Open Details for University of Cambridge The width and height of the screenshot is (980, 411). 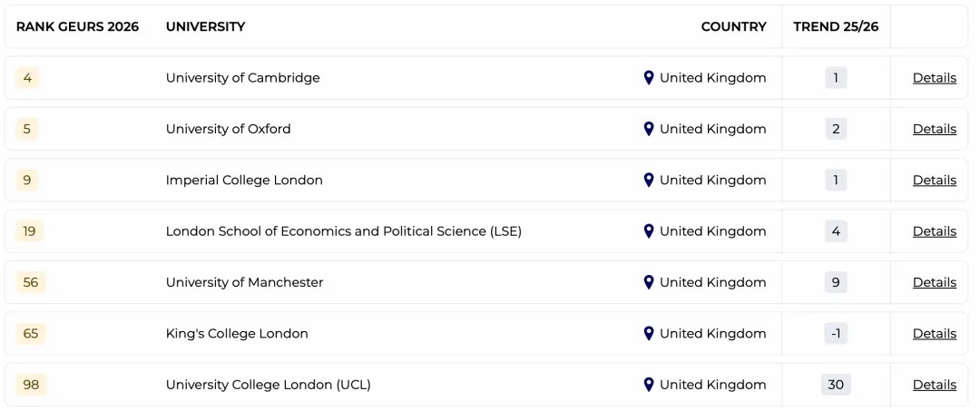pyautogui.click(x=934, y=78)
